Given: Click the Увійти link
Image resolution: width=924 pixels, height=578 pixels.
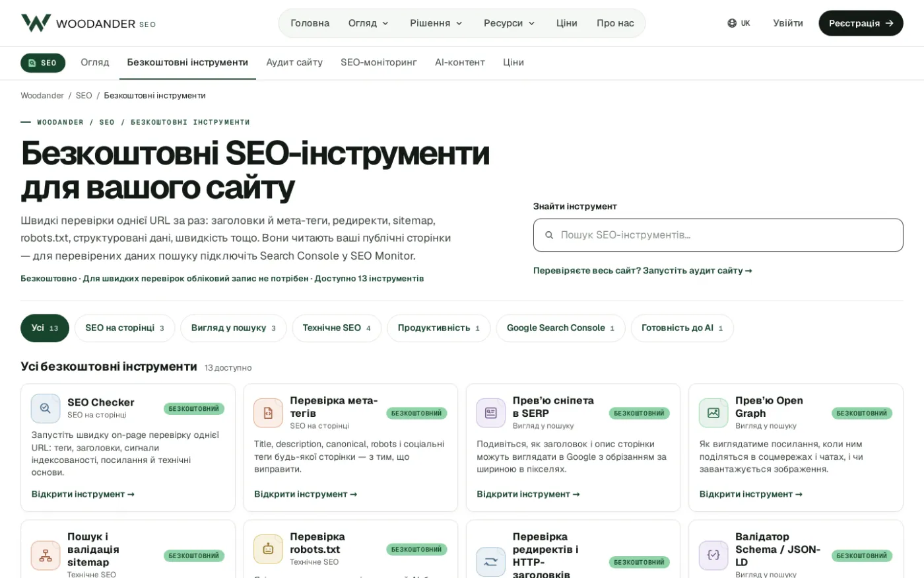Looking at the screenshot, I should (x=788, y=23).
